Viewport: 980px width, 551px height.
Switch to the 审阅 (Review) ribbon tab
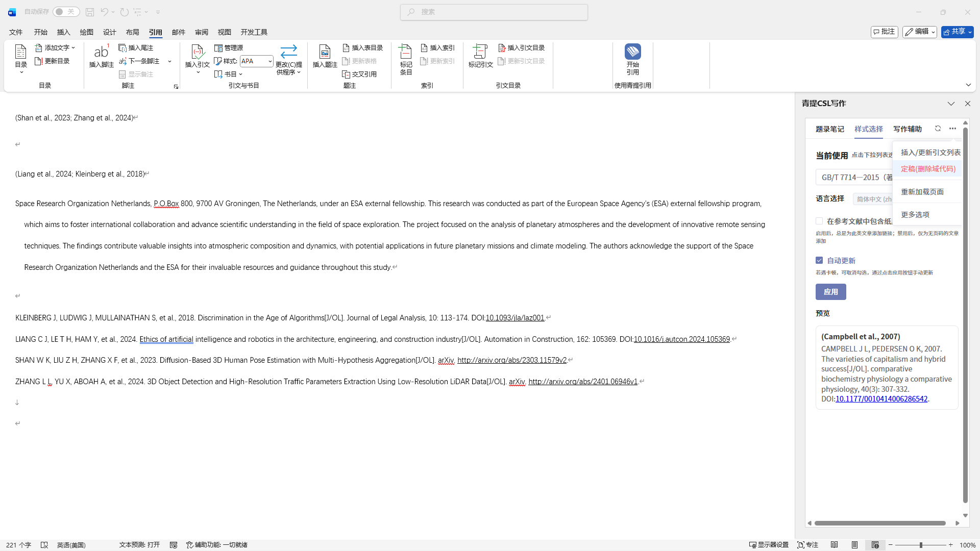(x=201, y=32)
